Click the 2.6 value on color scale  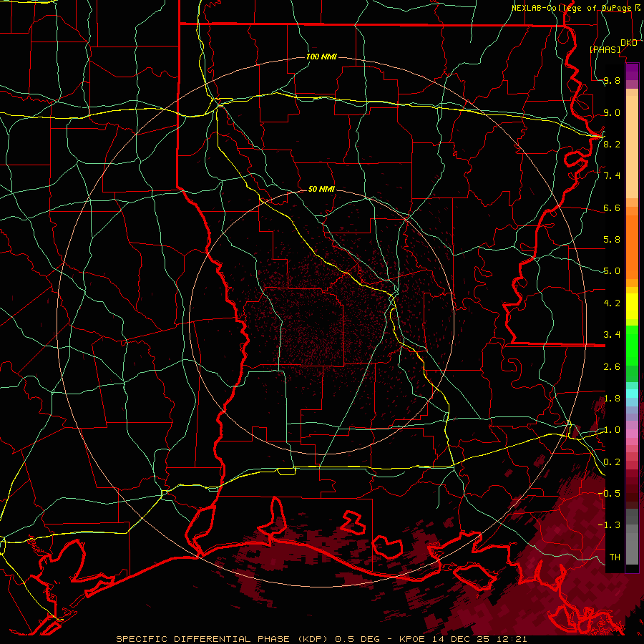(x=612, y=367)
